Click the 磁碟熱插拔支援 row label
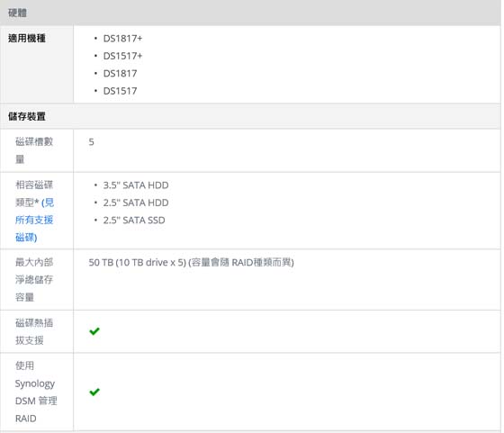 click(34, 332)
